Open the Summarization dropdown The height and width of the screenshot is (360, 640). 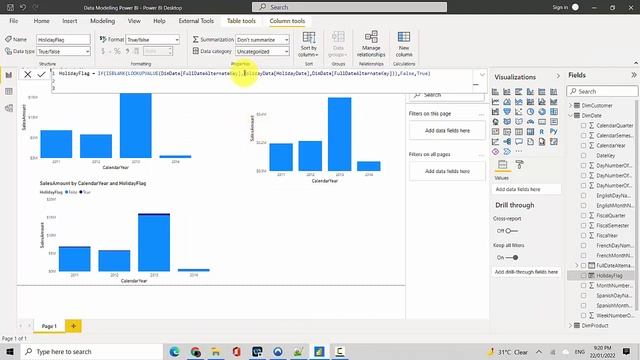262,40
